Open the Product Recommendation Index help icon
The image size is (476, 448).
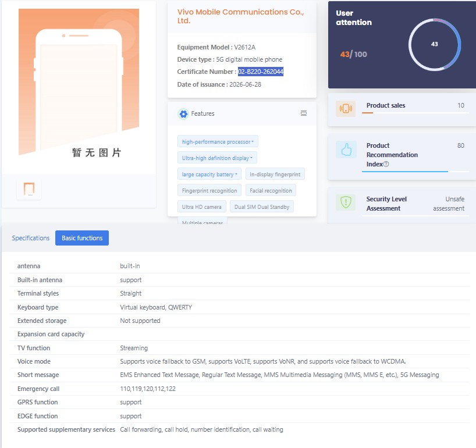tap(386, 164)
